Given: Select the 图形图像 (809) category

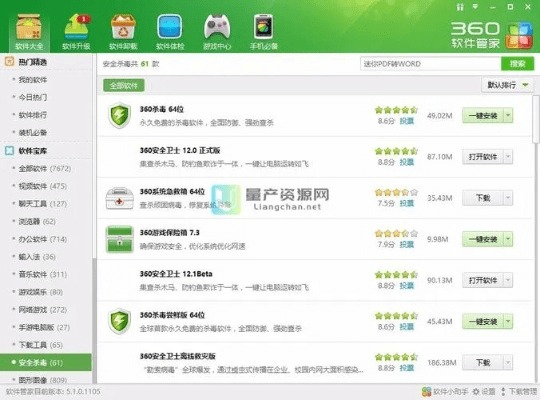Looking at the screenshot, I should pyautogui.click(x=43, y=380).
